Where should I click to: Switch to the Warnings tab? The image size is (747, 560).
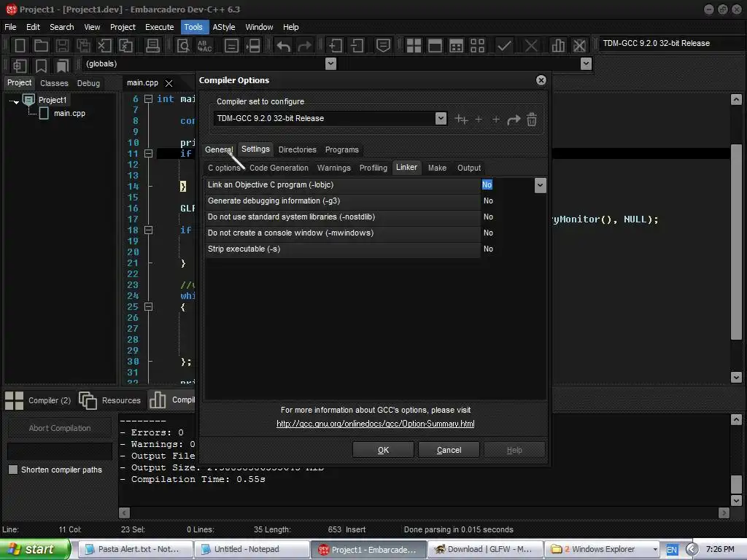click(x=333, y=168)
